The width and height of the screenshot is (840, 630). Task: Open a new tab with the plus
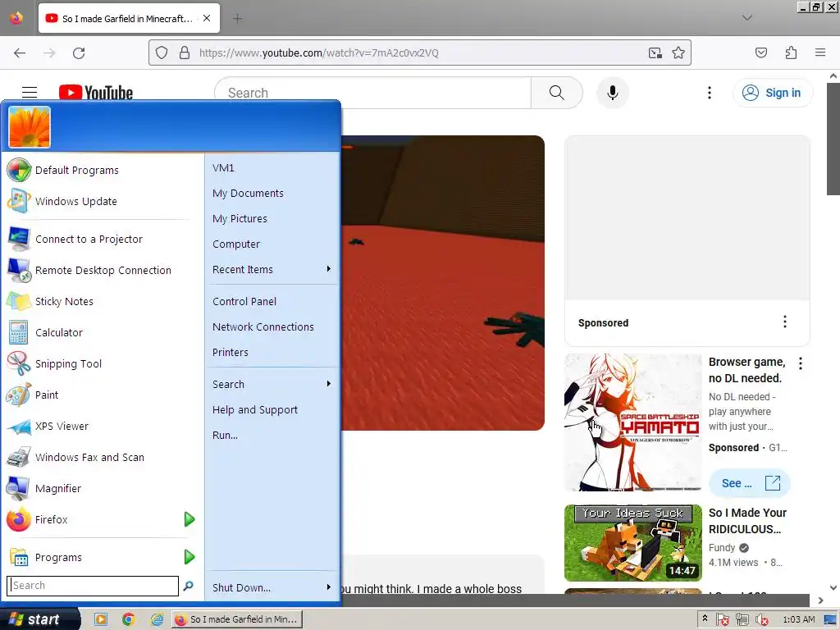237,19
